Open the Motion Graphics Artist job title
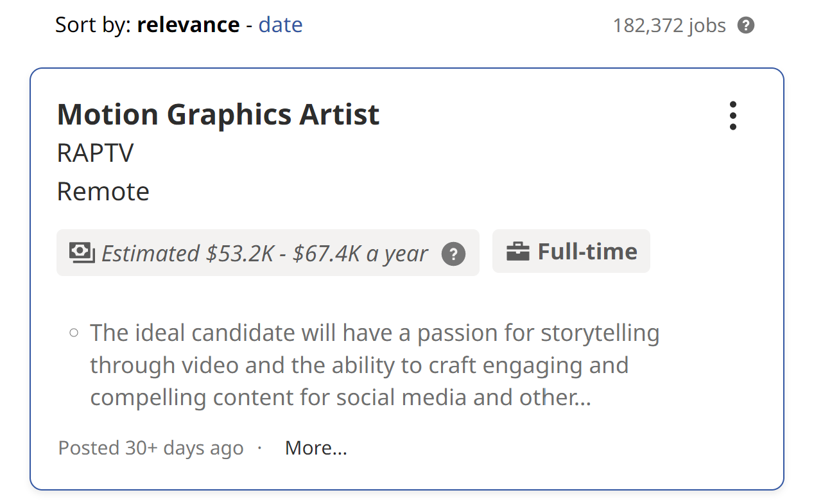 [x=218, y=115]
